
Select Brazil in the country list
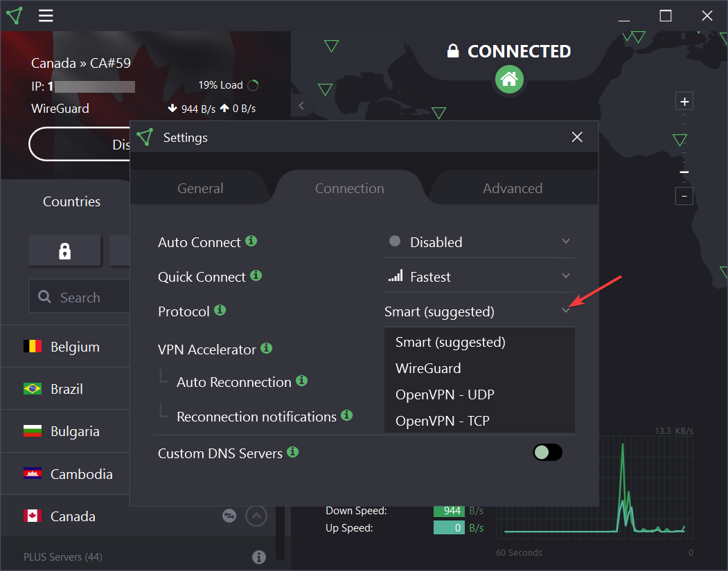click(66, 389)
